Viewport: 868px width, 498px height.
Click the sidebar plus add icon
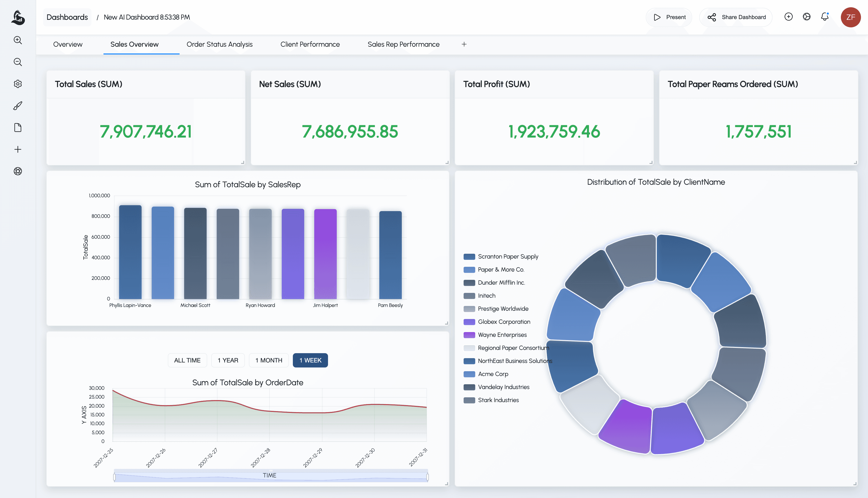click(x=18, y=149)
